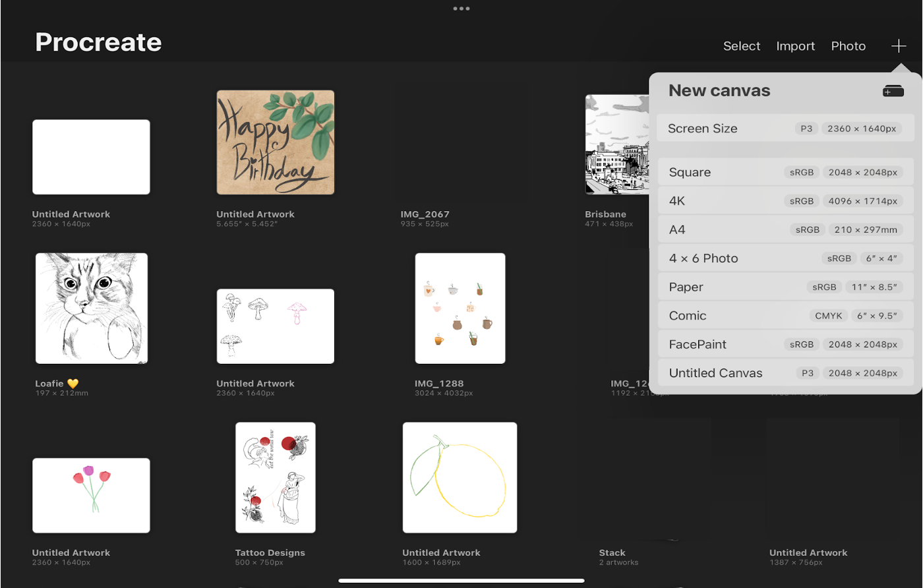Open the Tattoo Designs artwork
Viewport: 923px width, 588px height.
coord(275,477)
